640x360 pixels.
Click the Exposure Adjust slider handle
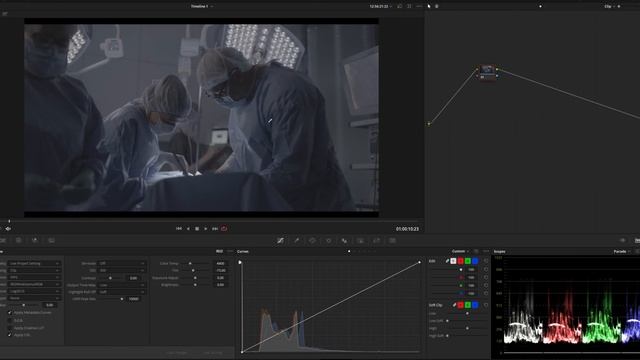point(195,278)
